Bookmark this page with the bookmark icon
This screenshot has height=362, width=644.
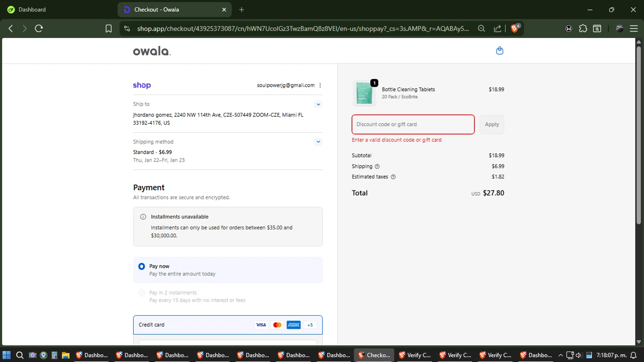(x=109, y=28)
